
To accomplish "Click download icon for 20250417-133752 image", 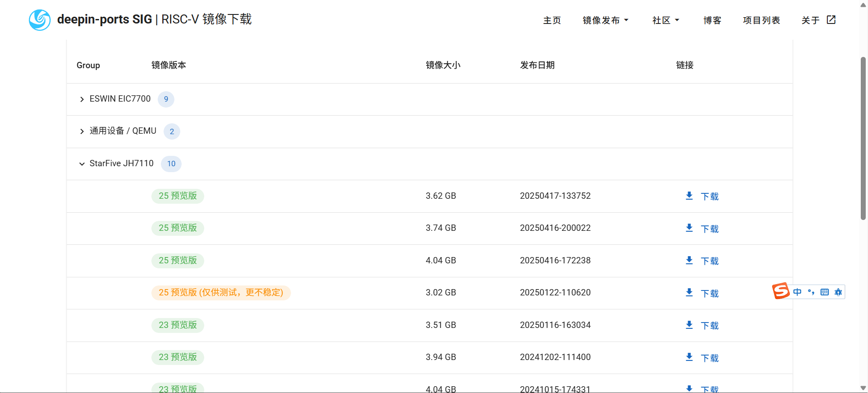I will click(689, 196).
